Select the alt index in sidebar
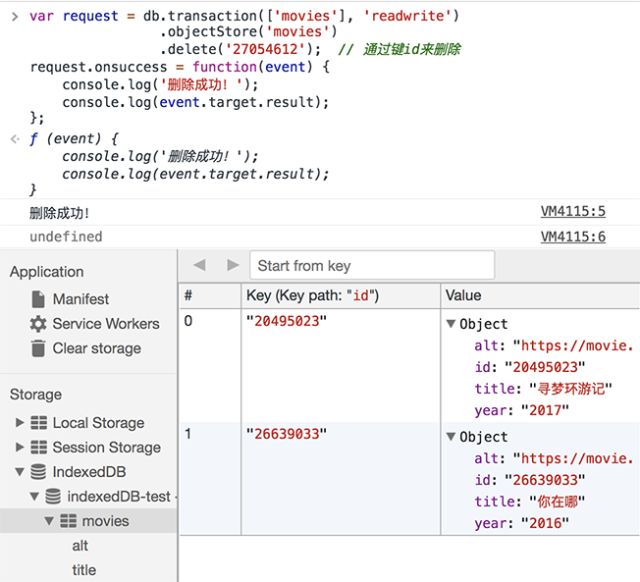 (x=80, y=546)
